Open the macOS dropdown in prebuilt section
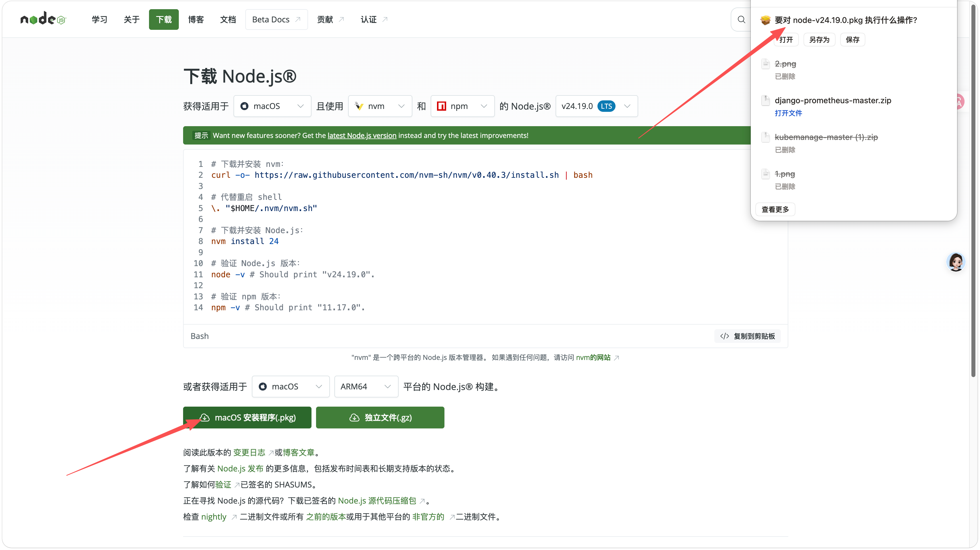The width and height of the screenshot is (980, 550). pos(291,386)
